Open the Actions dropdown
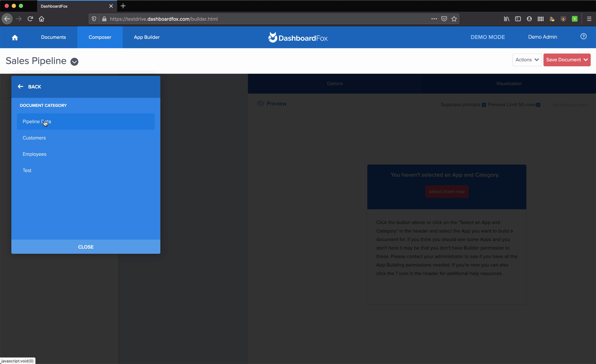Image resolution: width=596 pixels, height=364 pixels. [x=527, y=60]
